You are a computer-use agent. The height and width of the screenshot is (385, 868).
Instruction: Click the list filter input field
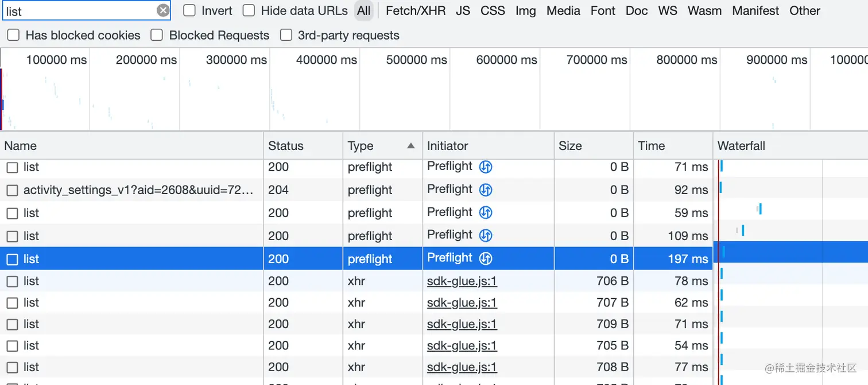tap(79, 11)
